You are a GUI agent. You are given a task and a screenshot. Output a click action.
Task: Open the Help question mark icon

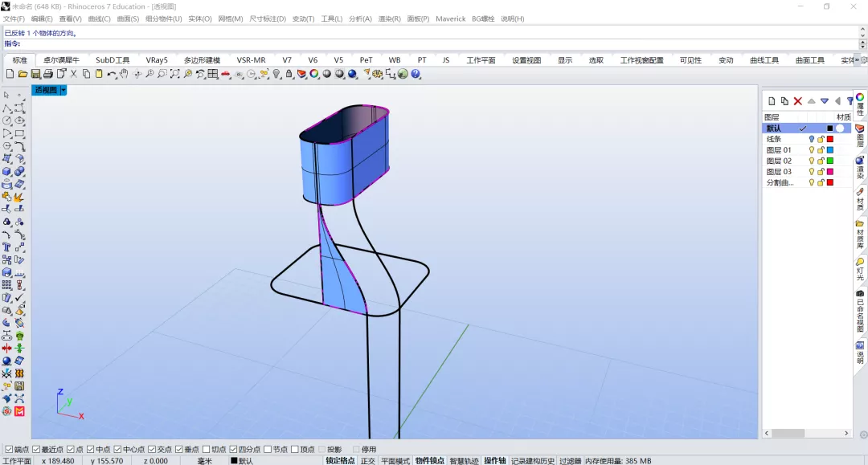pyautogui.click(x=416, y=74)
